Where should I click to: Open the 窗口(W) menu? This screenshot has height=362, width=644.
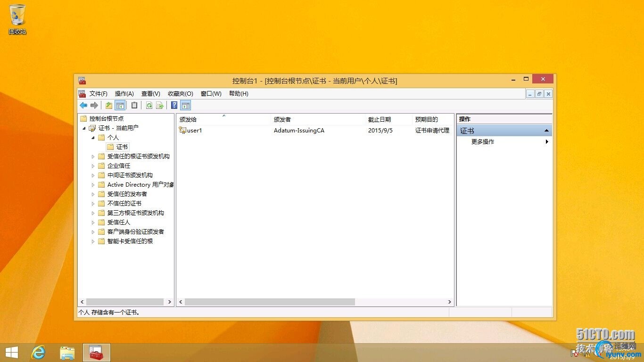pyautogui.click(x=211, y=94)
